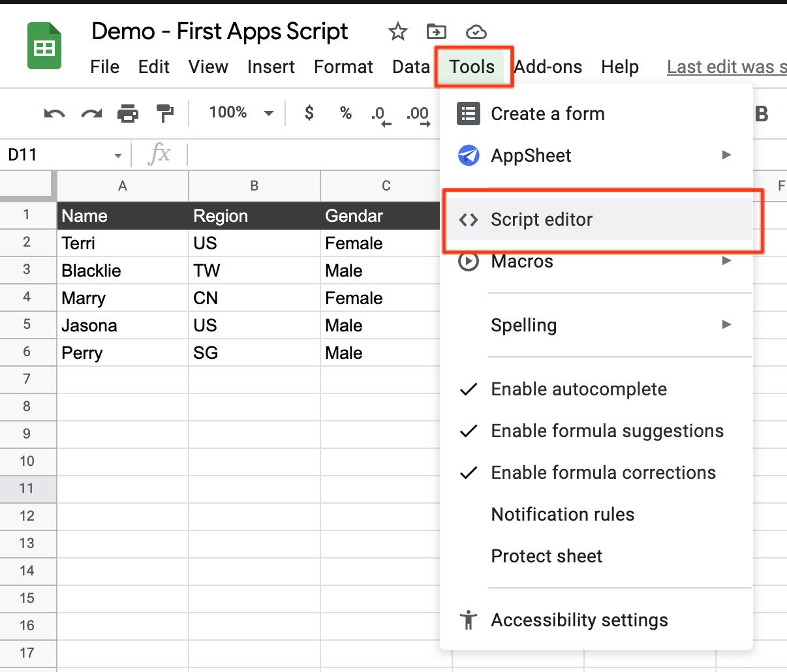Star this spreadsheet document
The image size is (787, 672).
(x=397, y=31)
